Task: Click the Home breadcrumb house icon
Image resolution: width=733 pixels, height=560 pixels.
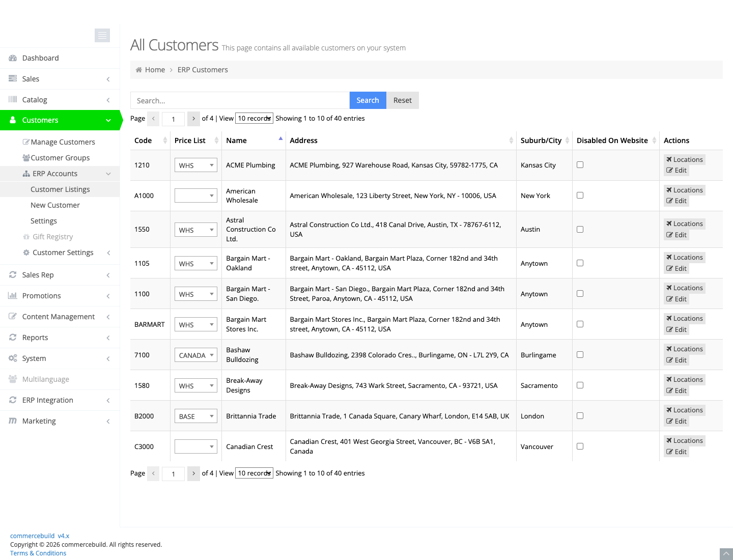Action: point(138,70)
